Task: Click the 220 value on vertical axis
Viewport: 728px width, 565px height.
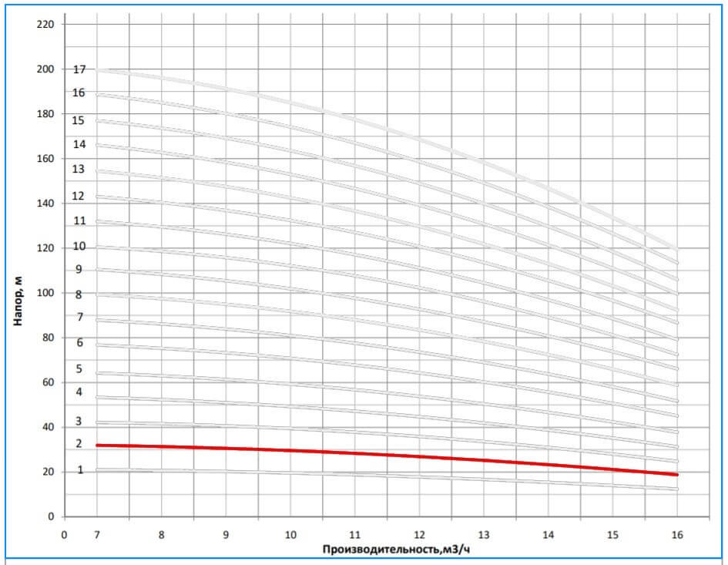Action: coord(45,25)
